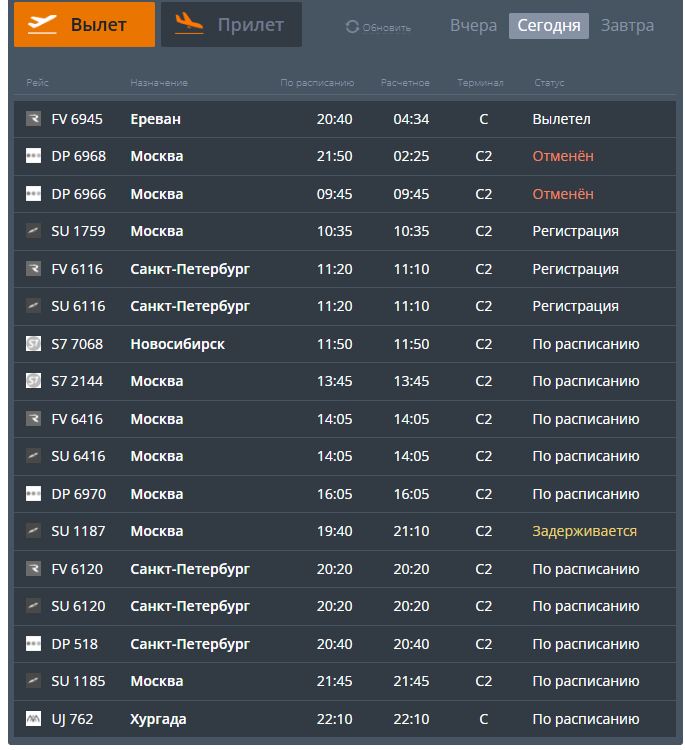Click the Aeroflot logo beside SU 1759

coord(33,231)
